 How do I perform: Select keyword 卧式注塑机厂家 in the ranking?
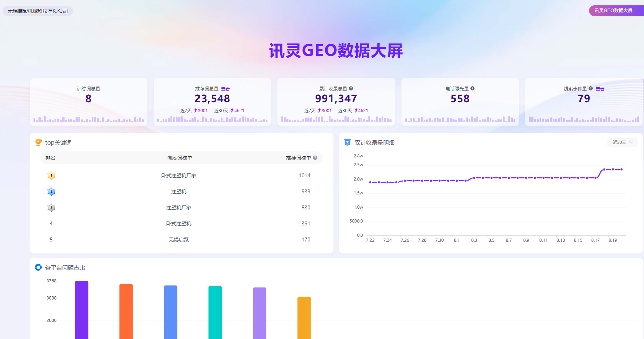click(179, 176)
